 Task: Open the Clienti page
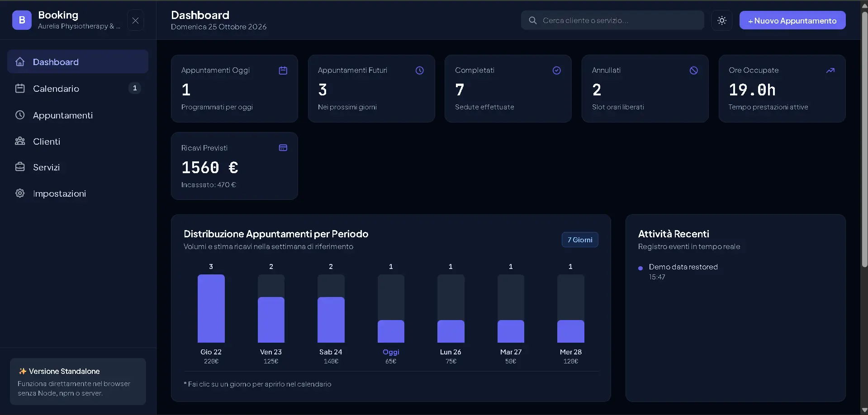click(78, 141)
